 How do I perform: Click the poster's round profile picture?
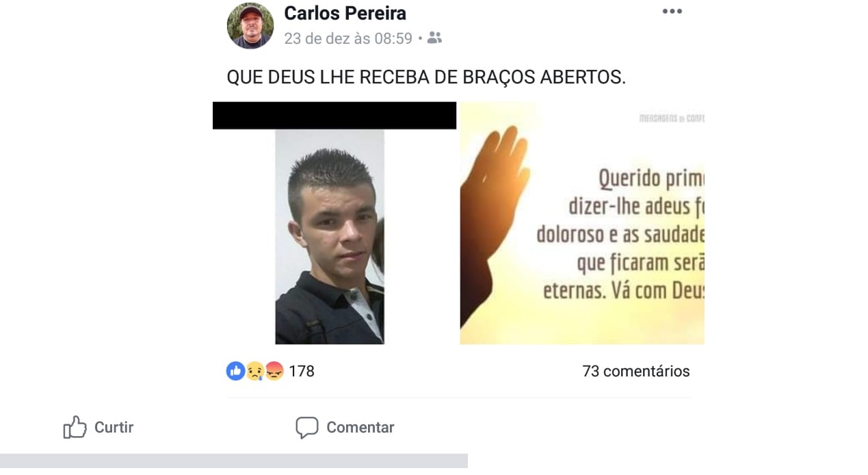coord(250,26)
